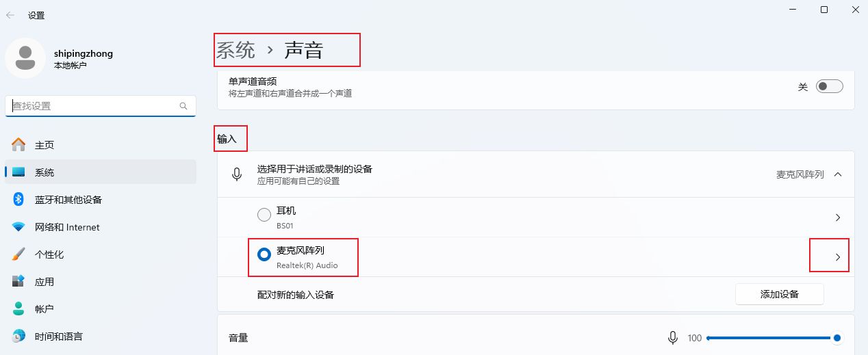Screen dimensions: 868x355
Task: Click the Bluetooth icon in sidebar
Action: 18,199
